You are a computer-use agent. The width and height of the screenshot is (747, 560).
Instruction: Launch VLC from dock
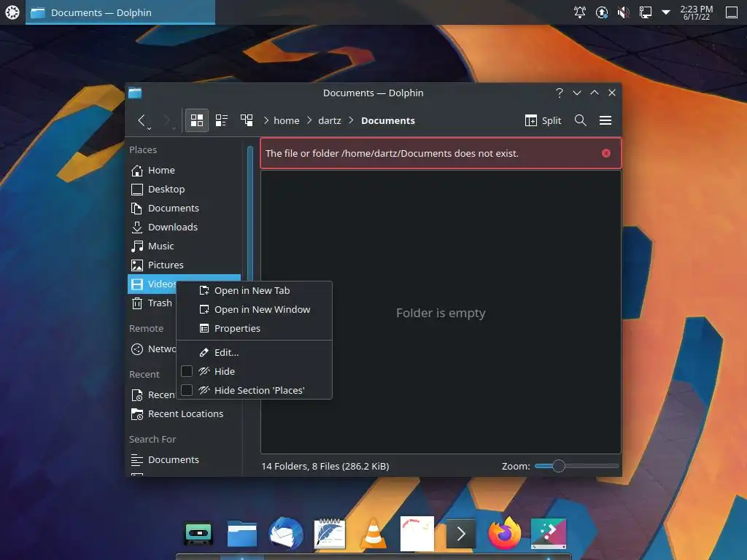pos(373,534)
